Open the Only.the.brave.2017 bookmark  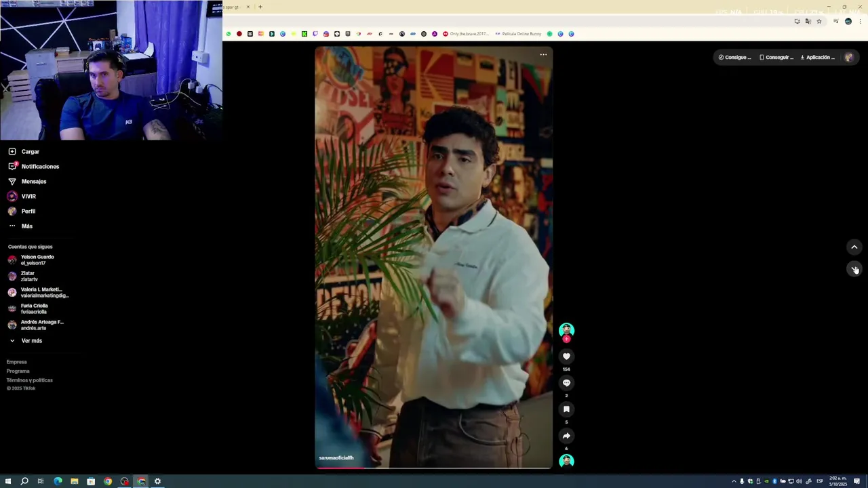tap(465, 34)
